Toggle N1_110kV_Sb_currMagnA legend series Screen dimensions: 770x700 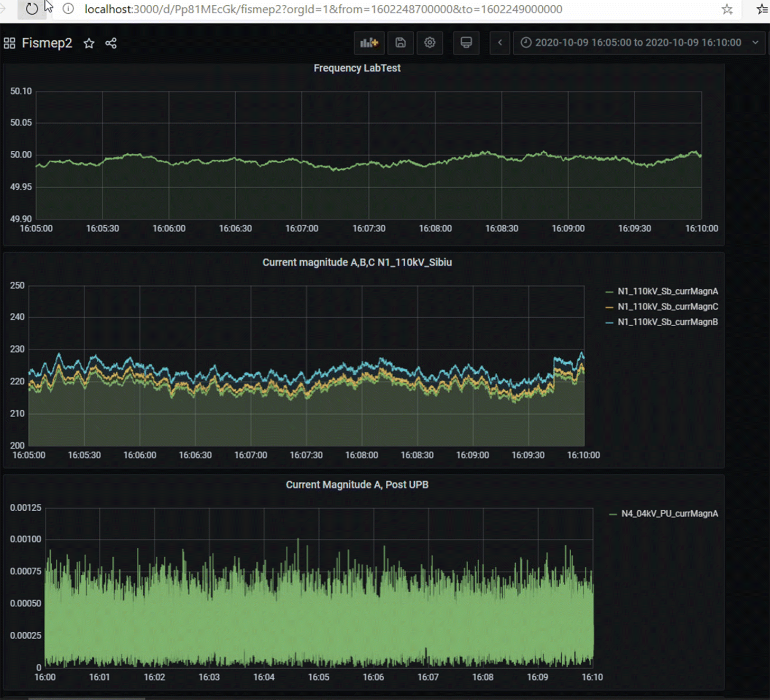[667, 291]
